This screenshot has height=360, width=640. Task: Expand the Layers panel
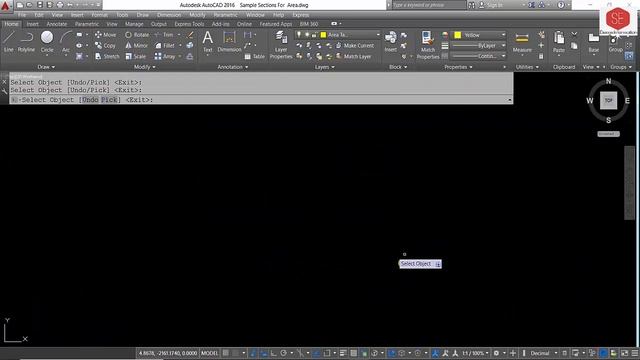coord(324,67)
